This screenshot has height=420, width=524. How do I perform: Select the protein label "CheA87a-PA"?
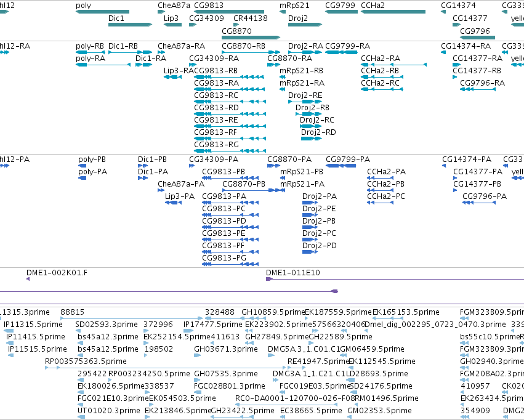tap(181, 184)
